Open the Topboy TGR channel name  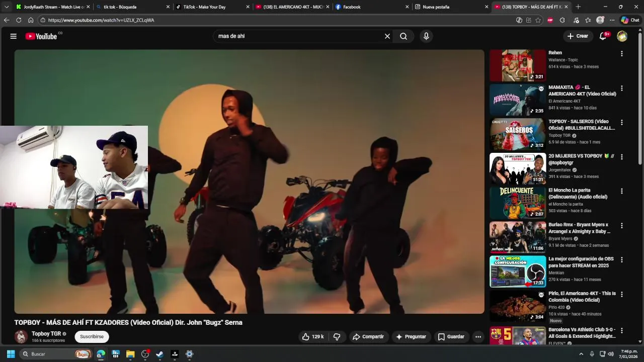pyautogui.click(x=46, y=334)
